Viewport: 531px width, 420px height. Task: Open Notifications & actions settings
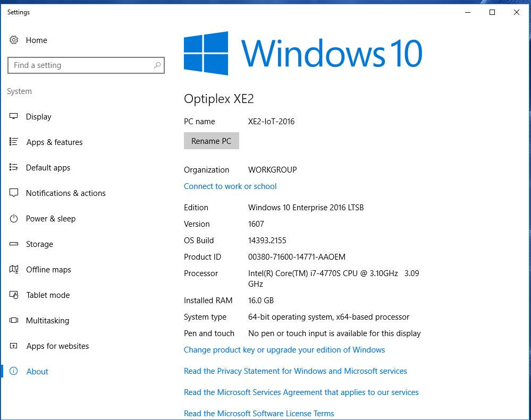pos(66,193)
